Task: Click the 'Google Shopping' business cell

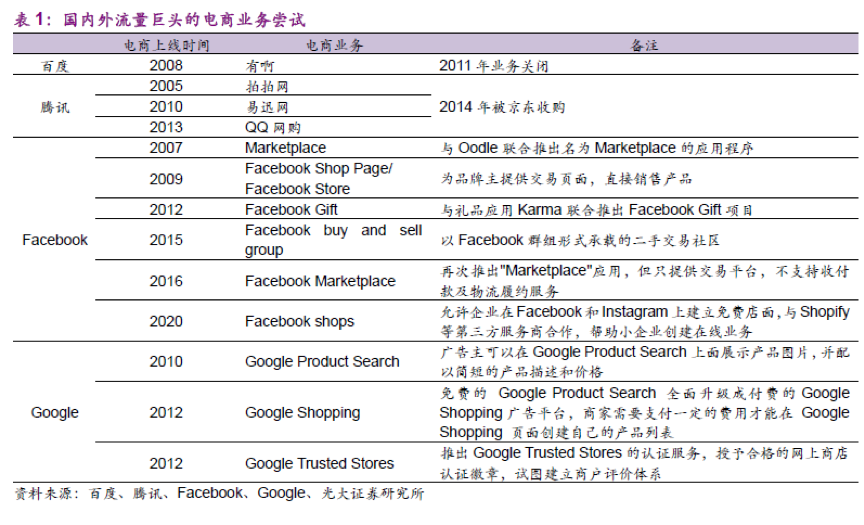Action: click(303, 412)
